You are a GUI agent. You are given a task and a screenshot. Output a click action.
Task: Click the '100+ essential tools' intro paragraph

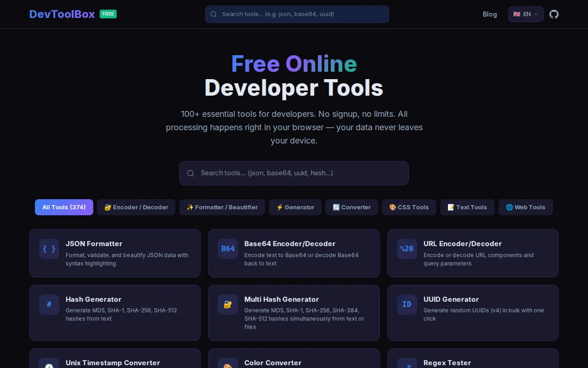pyautogui.click(x=294, y=127)
